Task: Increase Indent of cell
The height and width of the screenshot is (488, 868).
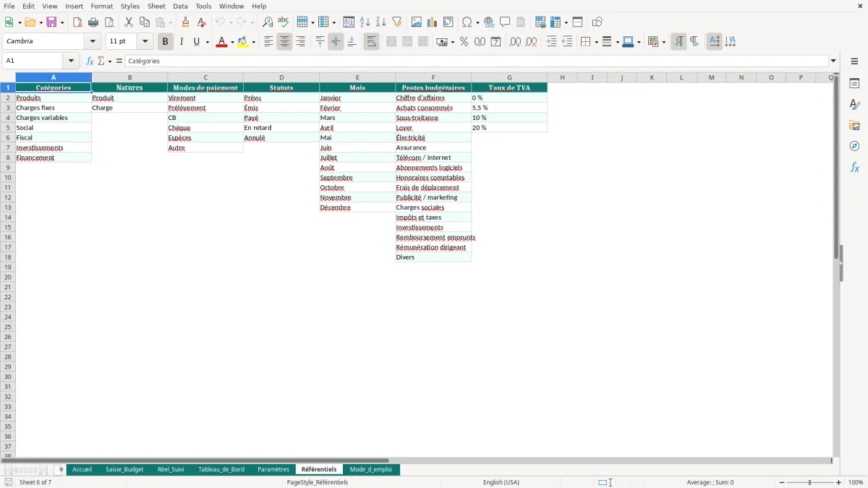Action: coord(551,42)
